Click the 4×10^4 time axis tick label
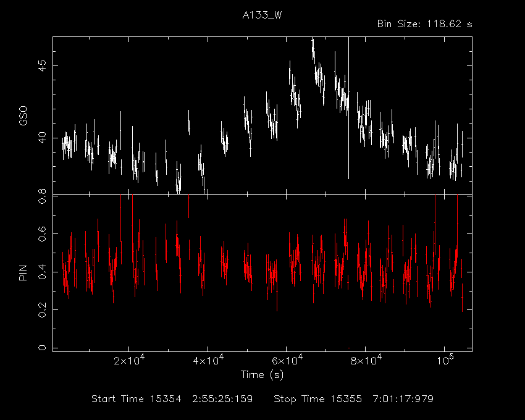This screenshot has width=525, height=420. [208, 360]
